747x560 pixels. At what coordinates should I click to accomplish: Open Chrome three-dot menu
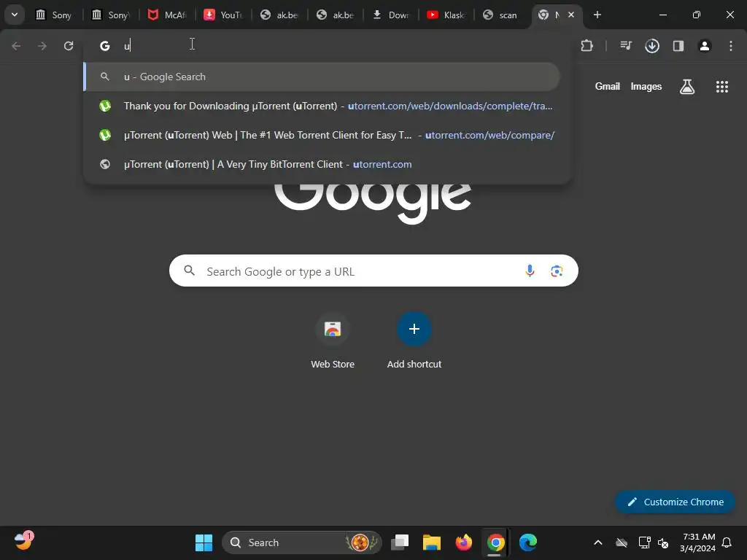[x=731, y=46]
